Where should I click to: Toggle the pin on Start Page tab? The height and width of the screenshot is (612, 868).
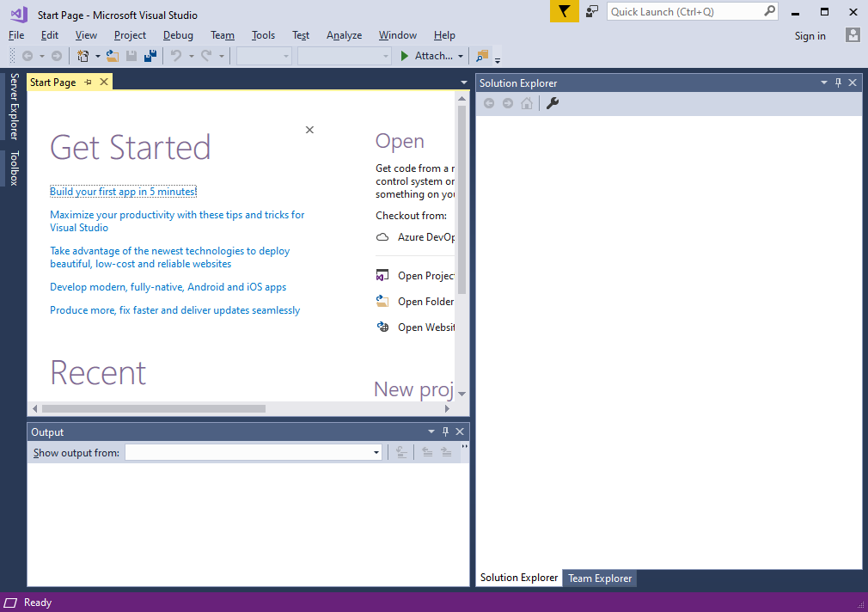pos(89,82)
